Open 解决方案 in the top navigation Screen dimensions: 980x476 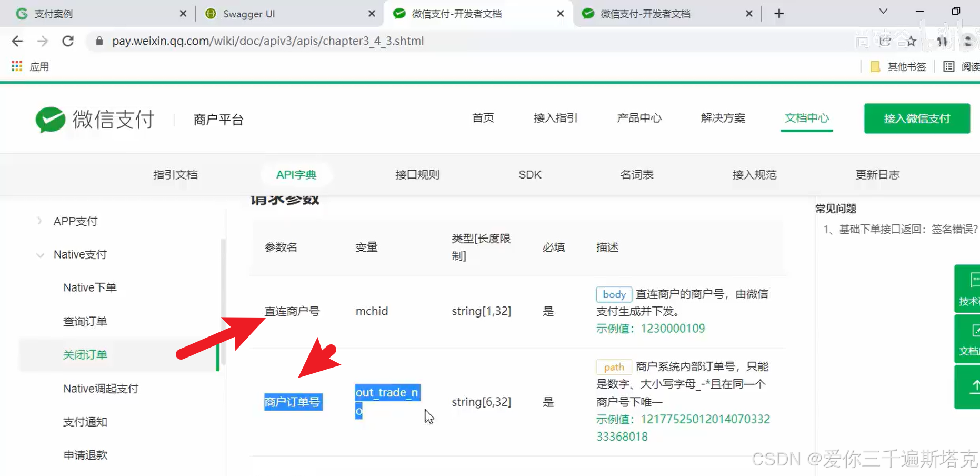click(x=723, y=118)
